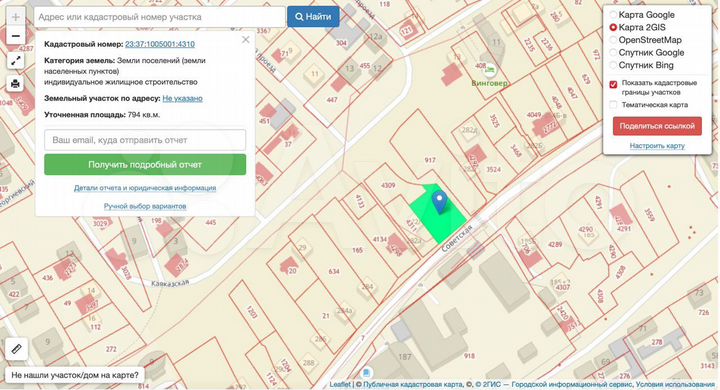Select Карта Google base layer
This screenshot has height=390, width=720.
pos(613,15)
